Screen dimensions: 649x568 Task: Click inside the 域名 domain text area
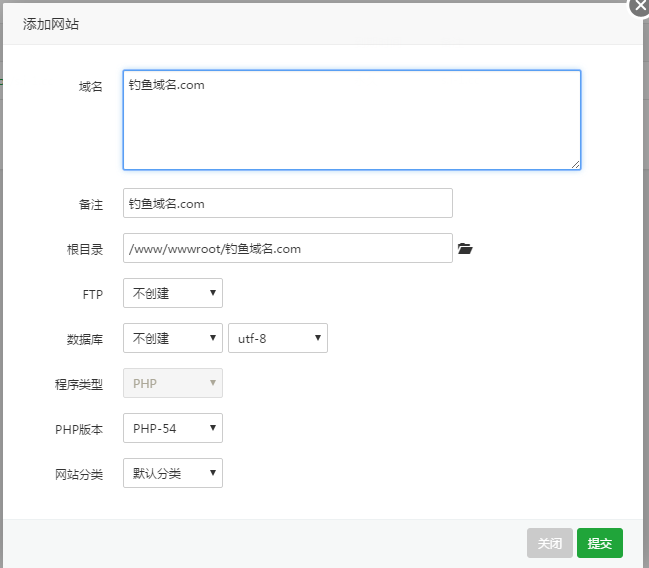[351, 120]
